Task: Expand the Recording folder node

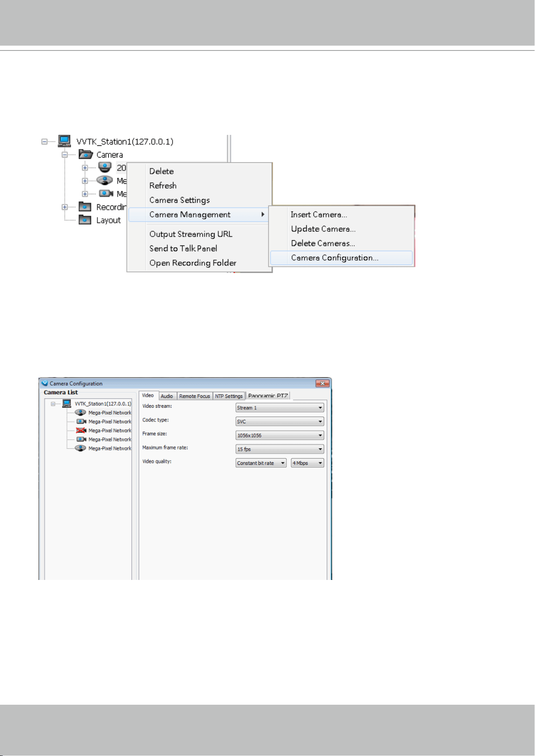Action: (65, 207)
